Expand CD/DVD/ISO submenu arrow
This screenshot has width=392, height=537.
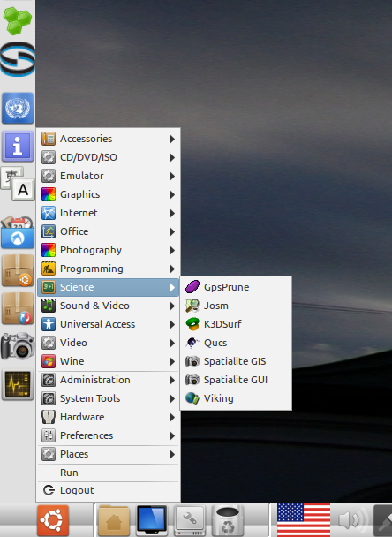(x=172, y=157)
